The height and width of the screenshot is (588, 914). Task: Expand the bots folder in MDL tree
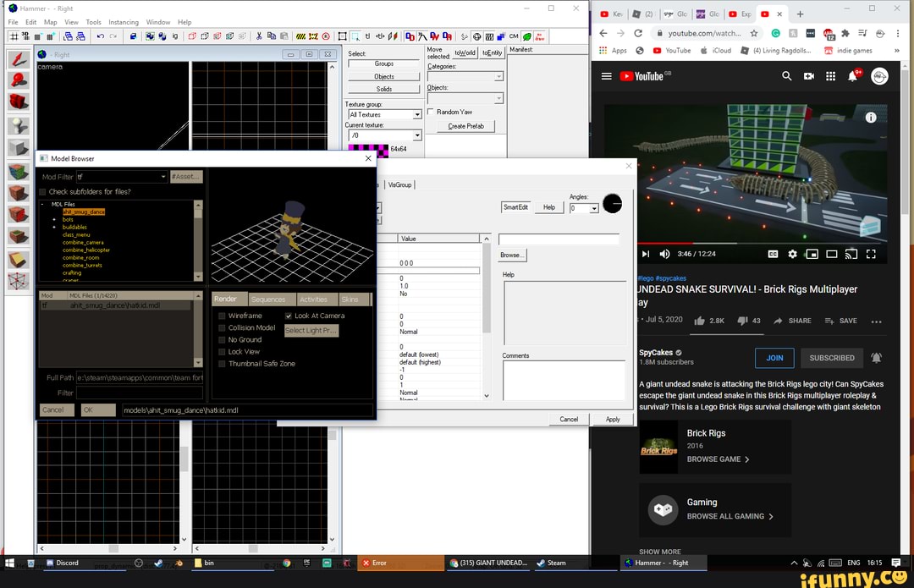click(54, 219)
